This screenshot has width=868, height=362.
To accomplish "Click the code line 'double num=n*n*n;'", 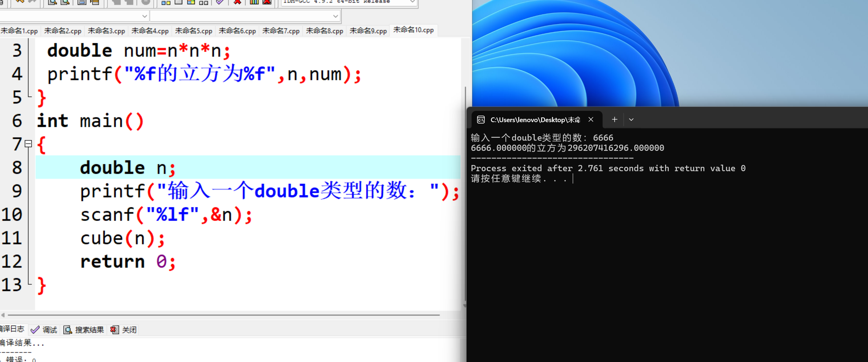I will point(139,50).
